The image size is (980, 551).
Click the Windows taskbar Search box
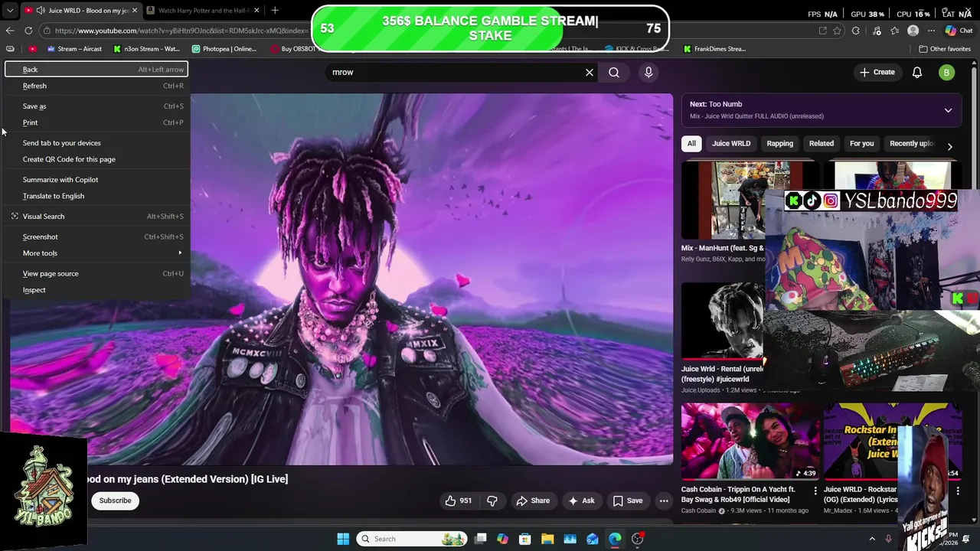point(413,539)
